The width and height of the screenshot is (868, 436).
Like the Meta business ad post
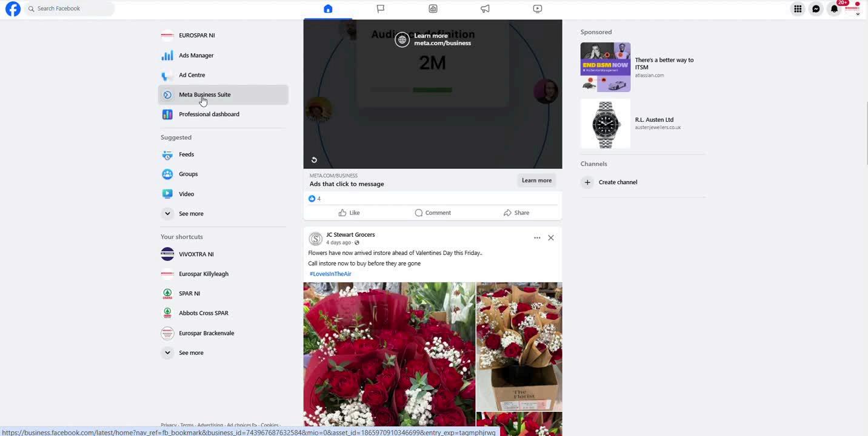click(349, 213)
